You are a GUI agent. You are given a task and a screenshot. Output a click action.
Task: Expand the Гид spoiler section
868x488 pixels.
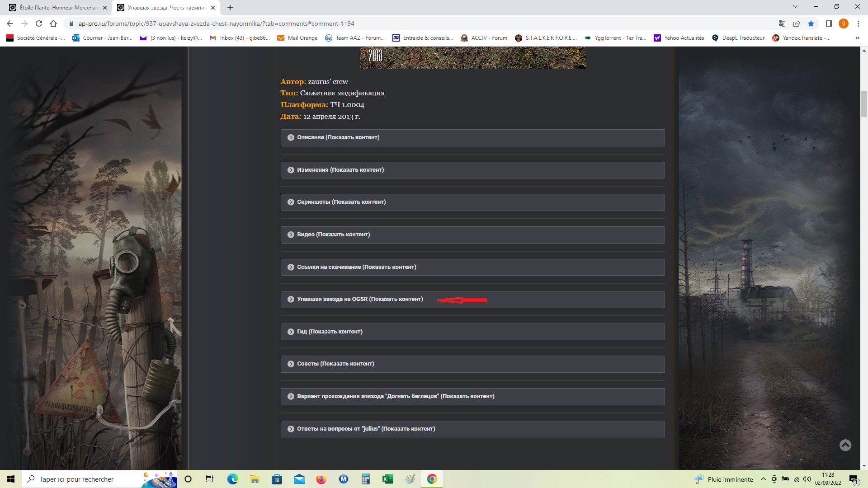[329, 332]
